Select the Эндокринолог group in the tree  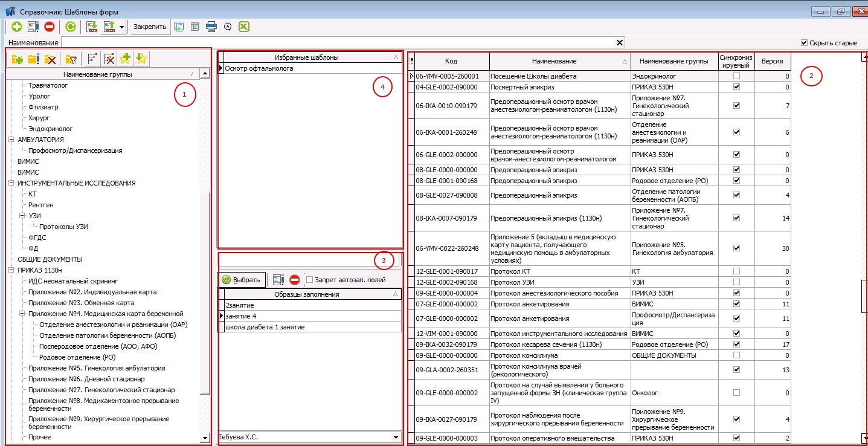51,129
